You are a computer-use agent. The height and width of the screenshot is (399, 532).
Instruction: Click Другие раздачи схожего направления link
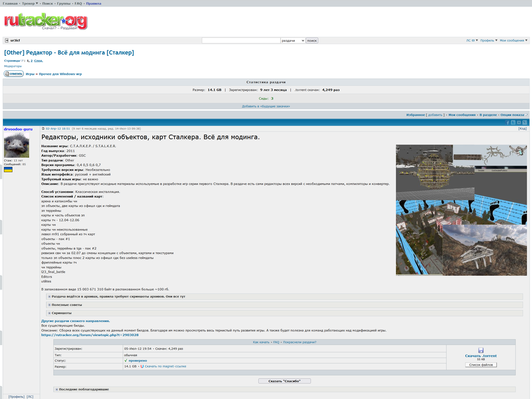[x=75, y=321]
